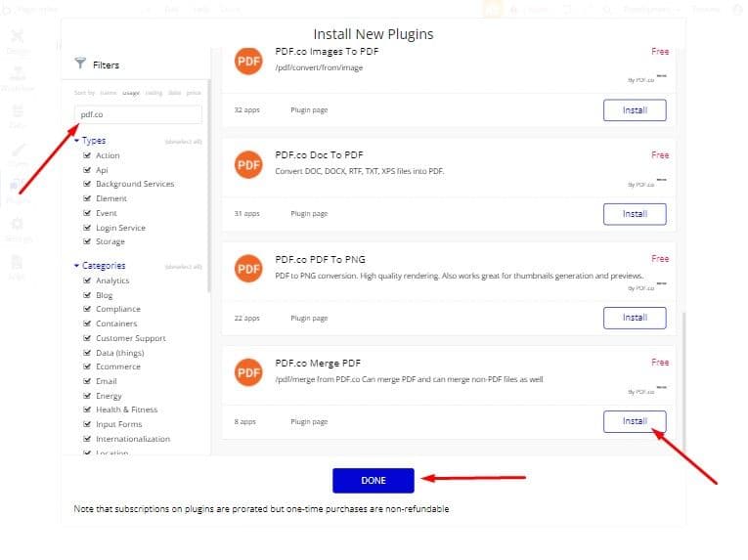Install the PDF.co Merge PDF plugin
The width and height of the screenshot is (748, 560).
(635, 421)
